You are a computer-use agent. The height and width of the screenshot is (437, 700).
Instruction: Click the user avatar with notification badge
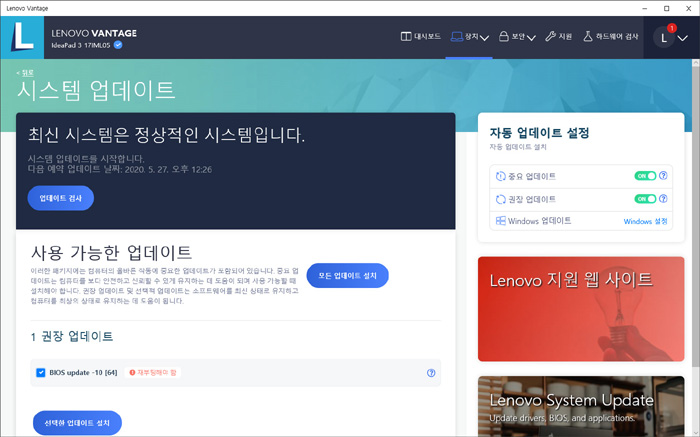664,37
